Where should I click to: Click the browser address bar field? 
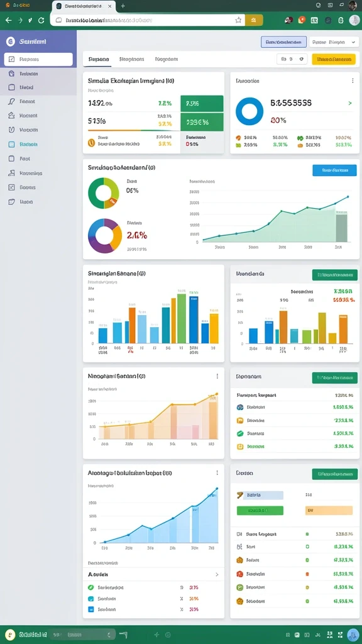148,20
